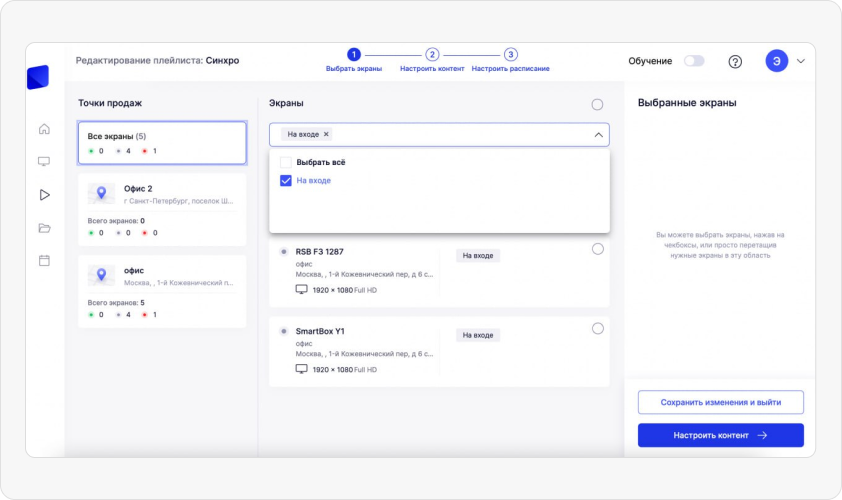Screen dimensions: 842x500
Task: Open the Screens monitor icon in sidebar
Action: coord(44,162)
